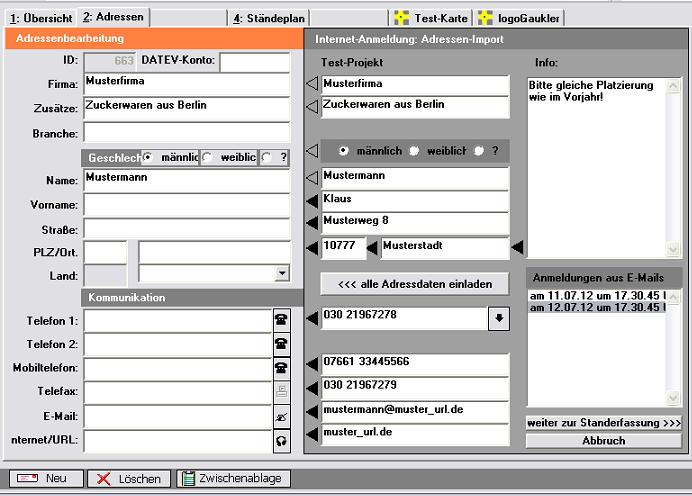Click into the Straße field
This screenshot has height=496, width=692.
tap(187, 229)
